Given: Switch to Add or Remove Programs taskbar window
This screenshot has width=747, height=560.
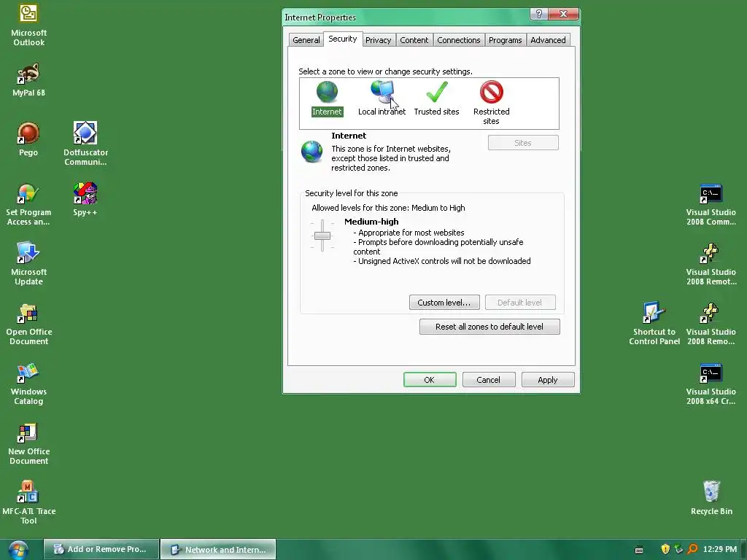Looking at the screenshot, I should click(101, 549).
